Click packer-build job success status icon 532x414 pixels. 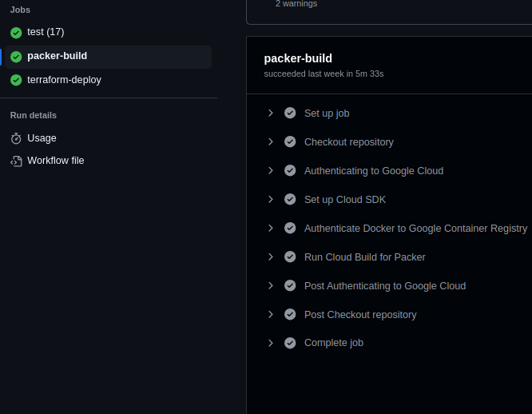click(16, 57)
